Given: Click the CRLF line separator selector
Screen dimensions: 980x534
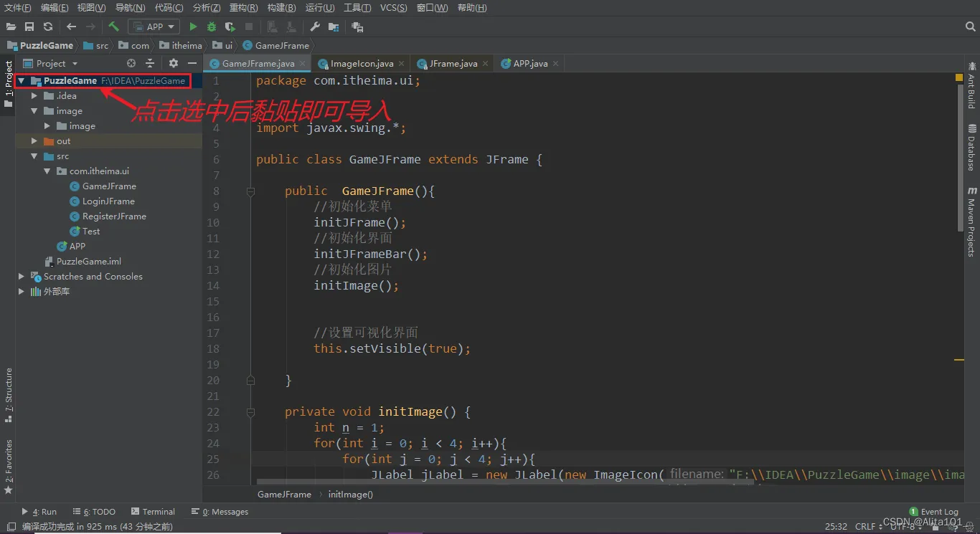Looking at the screenshot, I should (869, 527).
